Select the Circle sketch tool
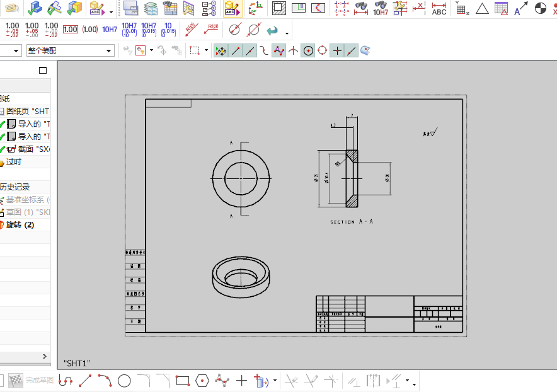Image resolution: width=557 pixels, height=392 pixels. (x=124, y=381)
